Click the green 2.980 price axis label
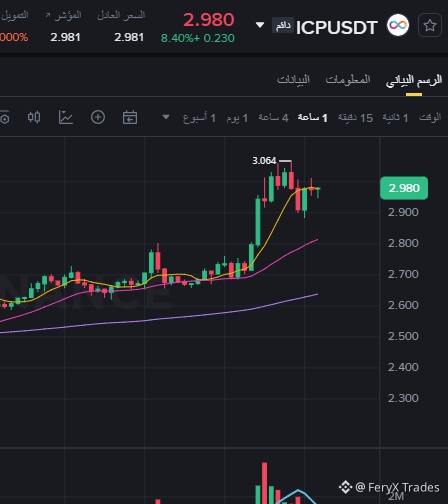This screenshot has width=448, height=504. pyautogui.click(x=404, y=188)
